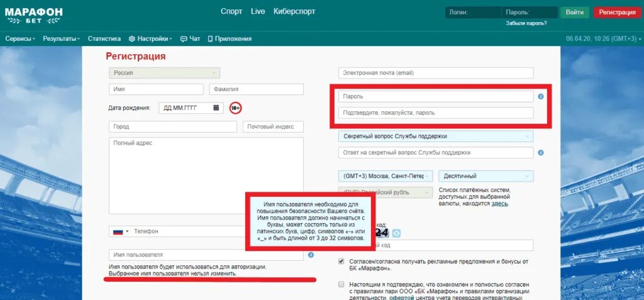The image size is (644, 300).
Task: Click the Регистрация page heading
Action: tap(136, 57)
